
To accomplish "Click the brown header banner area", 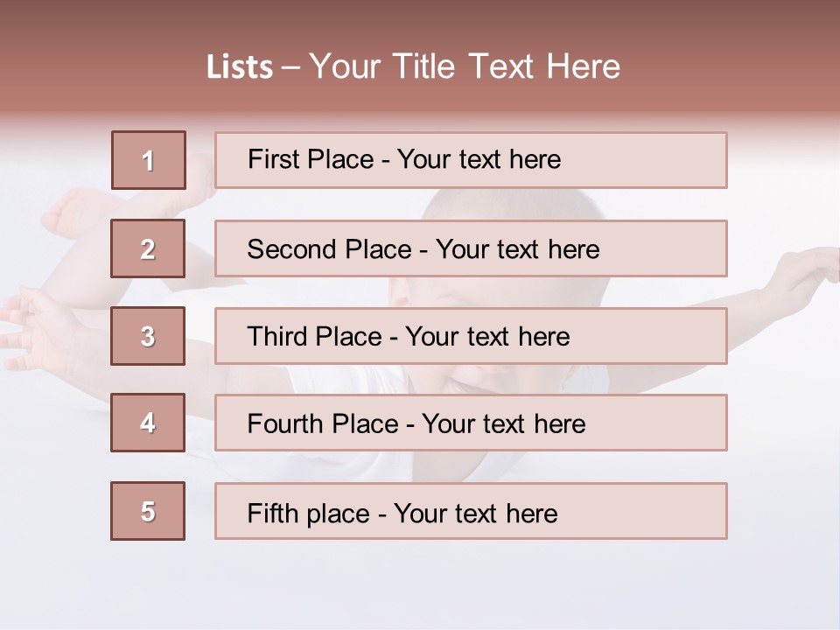I will 420,56.
